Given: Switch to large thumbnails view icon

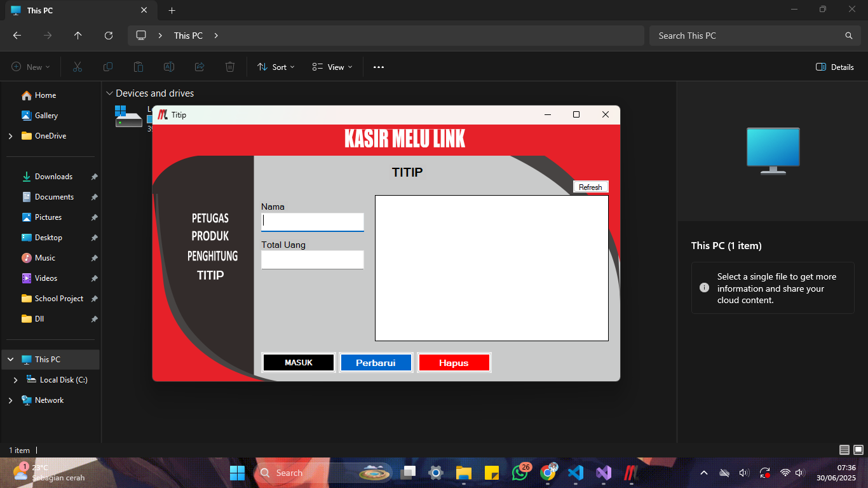Looking at the screenshot, I should click(x=858, y=450).
